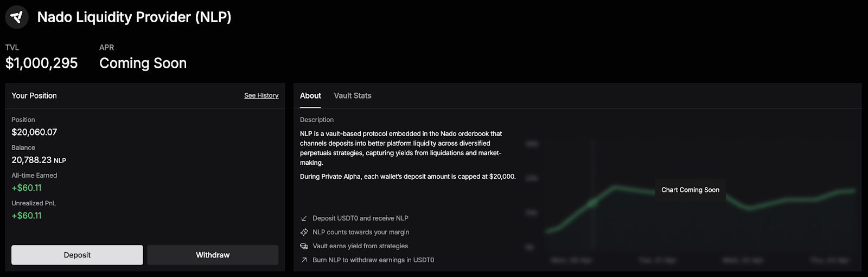Click the arrow icon beside Burn NLP
The height and width of the screenshot is (277, 868).
304,260
